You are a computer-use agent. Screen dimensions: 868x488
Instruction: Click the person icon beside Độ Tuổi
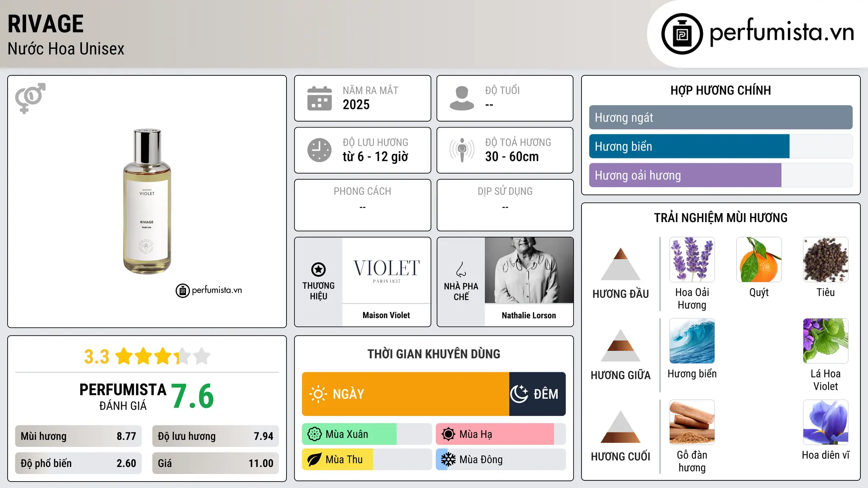point(462,98)
